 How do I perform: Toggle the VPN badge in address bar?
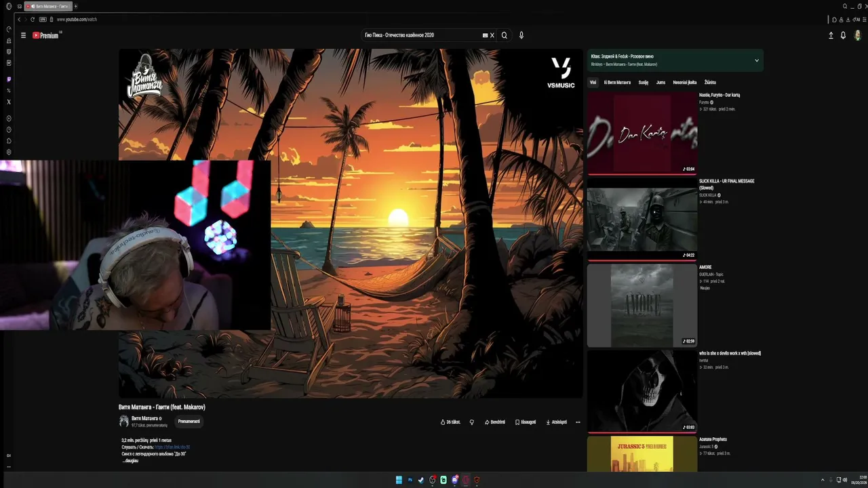click(x=43, y=20)
